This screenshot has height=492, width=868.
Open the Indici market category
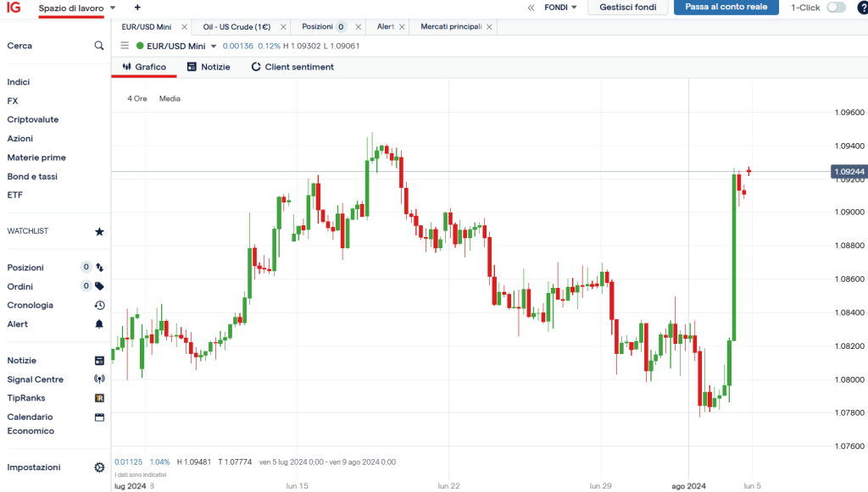pos(19,82)
